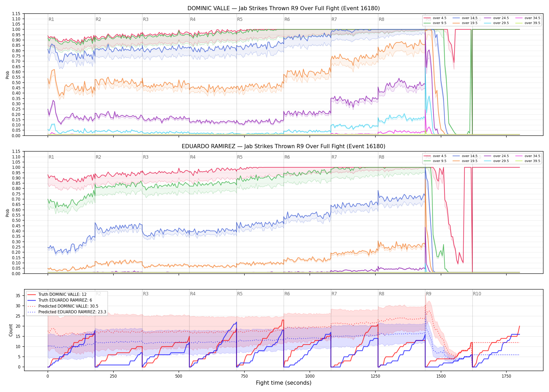Click R1 round marker in Dominic Valle chart
549x392 pixels.
[x=51, y=19]
